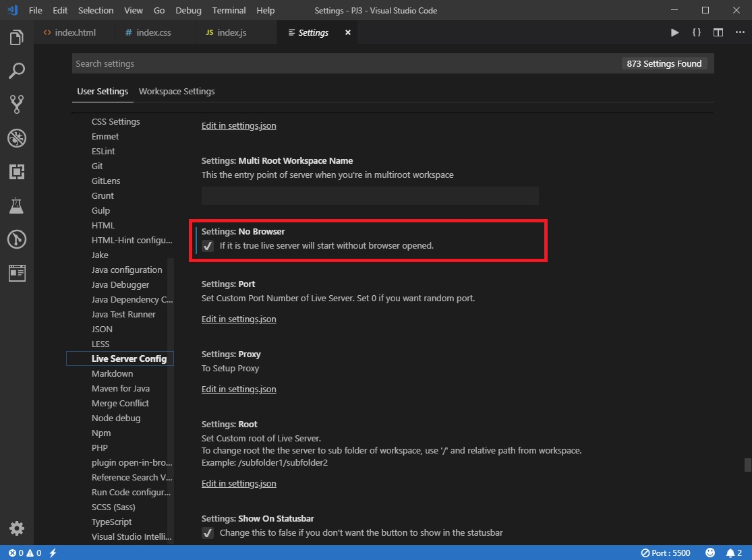Open the Manage gear icon at bottom left
This screenshot has height=560, width=752.
point(16,528)
